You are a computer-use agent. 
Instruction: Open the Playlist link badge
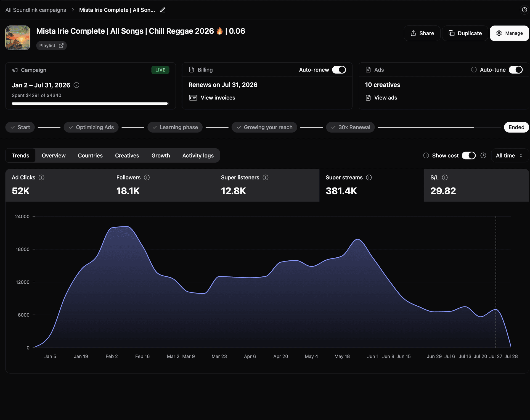tap(51, 46)
